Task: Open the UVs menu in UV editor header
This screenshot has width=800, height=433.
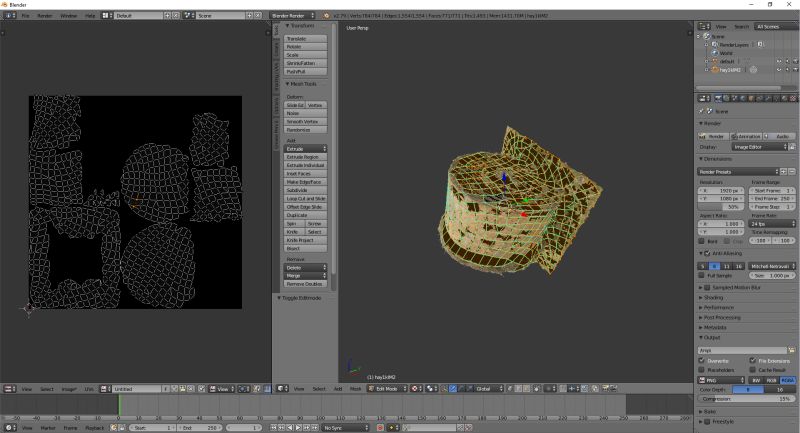Action: point(89,389)
